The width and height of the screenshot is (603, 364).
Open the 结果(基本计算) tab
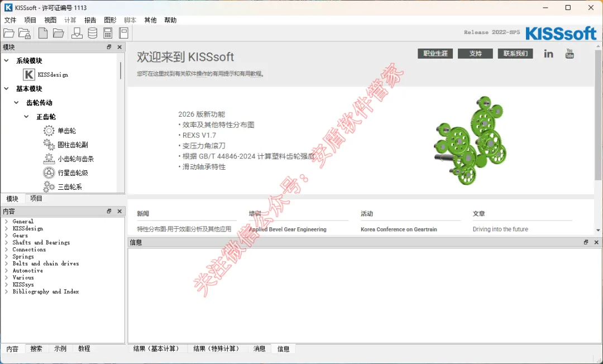point(156,348)
